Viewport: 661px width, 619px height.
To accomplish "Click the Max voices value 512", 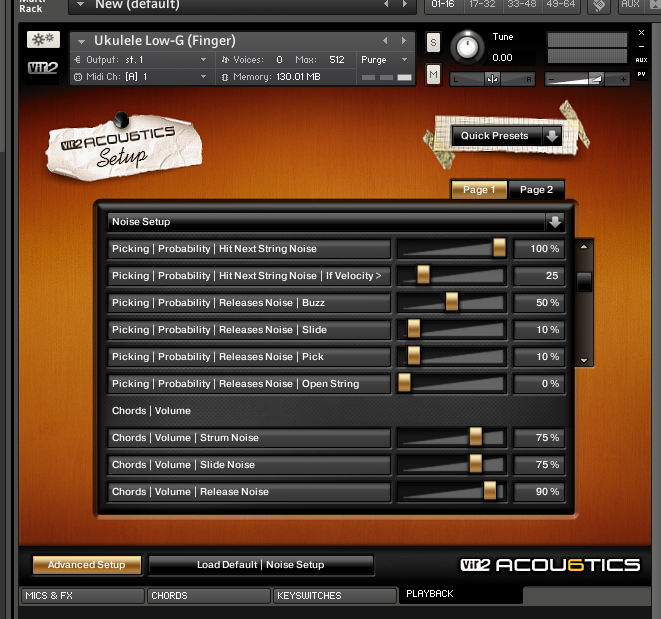I will [337, 60].
